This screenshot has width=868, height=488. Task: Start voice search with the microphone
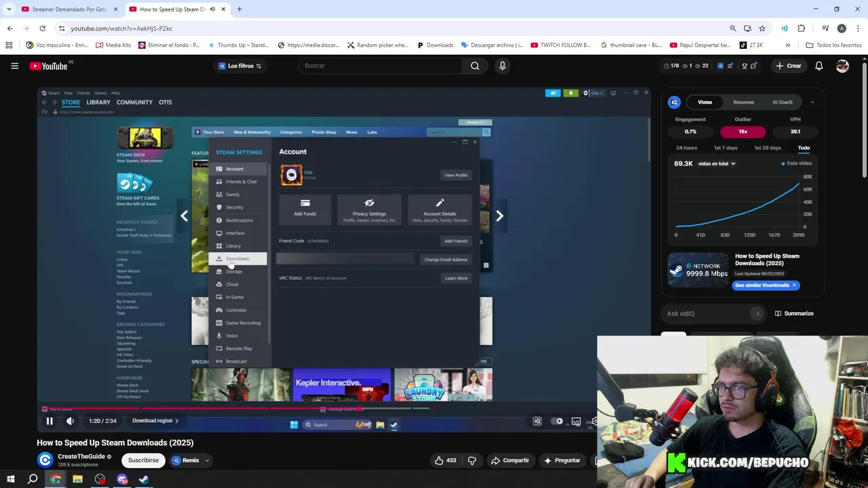[x=502, y=66]
